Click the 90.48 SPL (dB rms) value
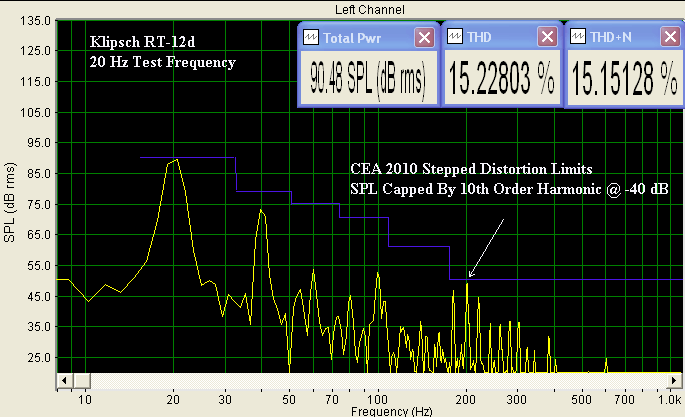This screenshot has width=685, height=417. [368, 79]
